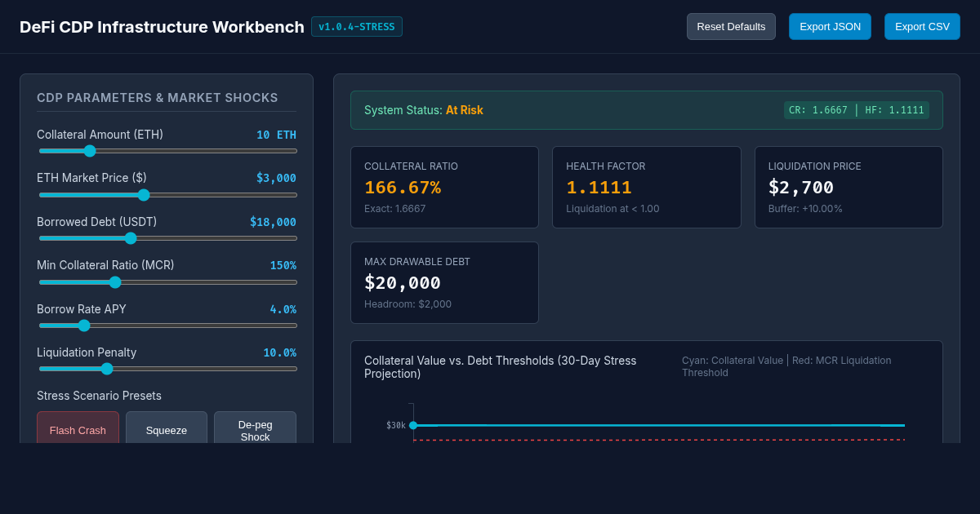Apply the Flash Crash stress preset

pyautogui.click(x=78, y=428)
